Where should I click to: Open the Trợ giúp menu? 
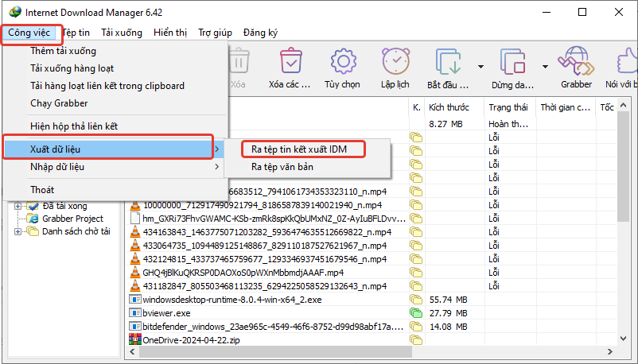pos(215,33)
